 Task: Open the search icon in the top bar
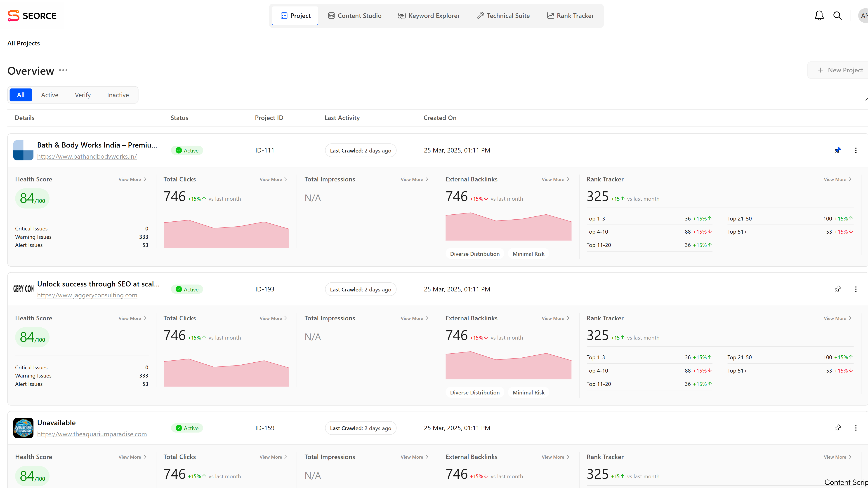point(838,16)
